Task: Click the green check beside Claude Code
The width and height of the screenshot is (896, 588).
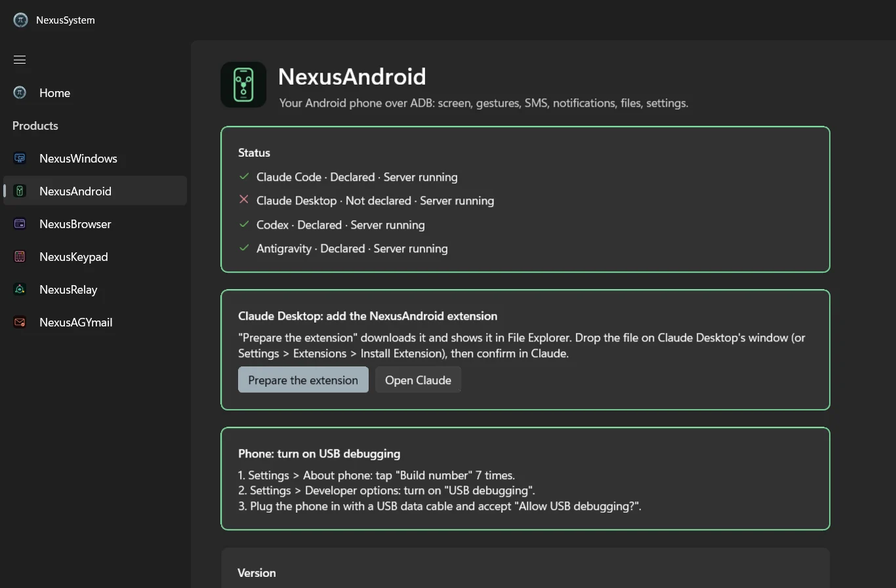Action: coord(244,176)
